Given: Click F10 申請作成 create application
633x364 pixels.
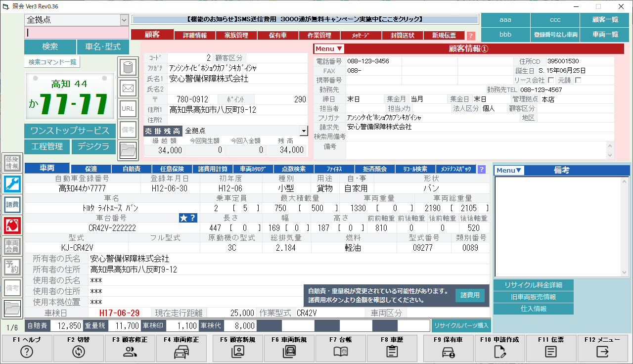Looking at the screenshot, I should (x=499, y=348).
